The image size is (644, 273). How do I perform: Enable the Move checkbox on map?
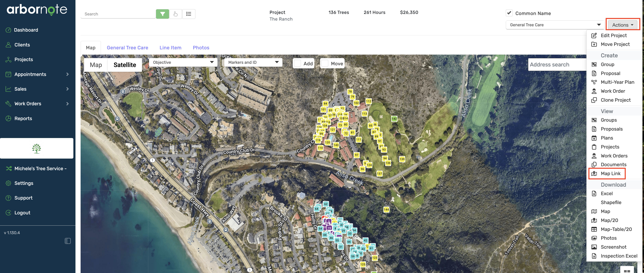324,63
